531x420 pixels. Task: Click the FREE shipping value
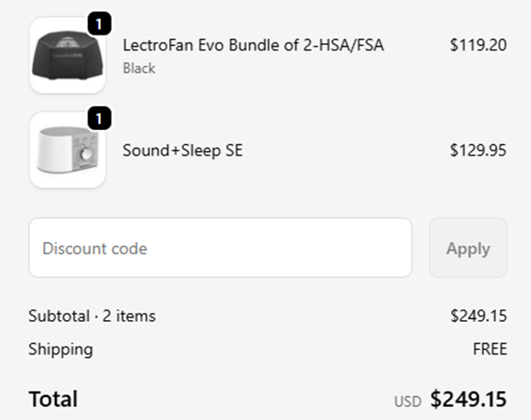click(489, 349)
